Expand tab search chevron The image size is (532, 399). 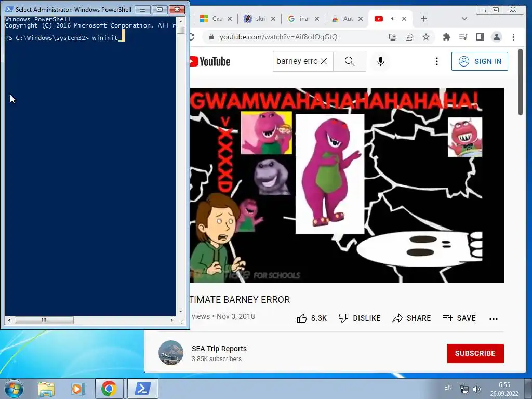[464, 19]
